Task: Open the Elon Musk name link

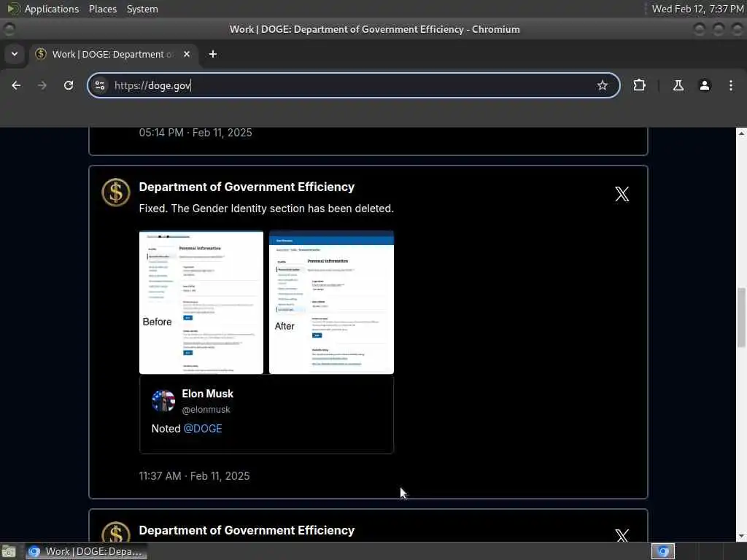Action: tap(208, 394)
